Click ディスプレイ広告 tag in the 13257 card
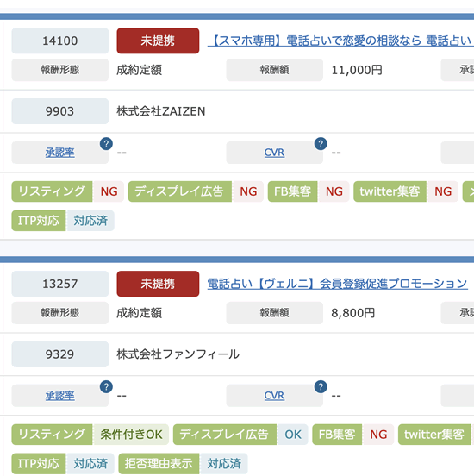 pos(225,435)
